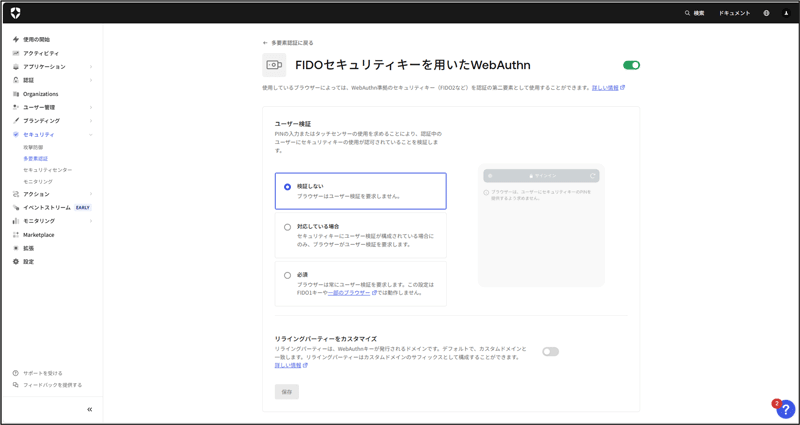Viewport: 800px width, 425px height.
Task: Open the user profile avatar menu
Action: coord(786,13)
